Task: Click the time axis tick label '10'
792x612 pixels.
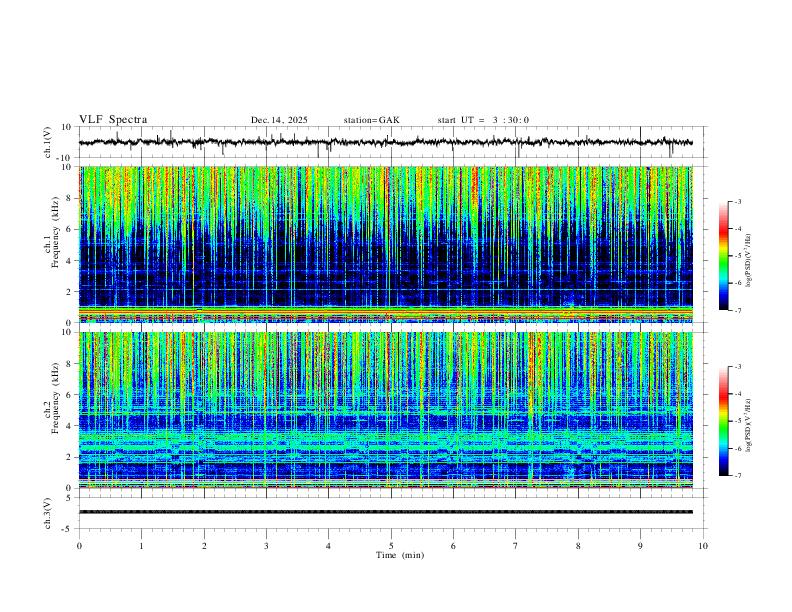Action: point(703,546)
